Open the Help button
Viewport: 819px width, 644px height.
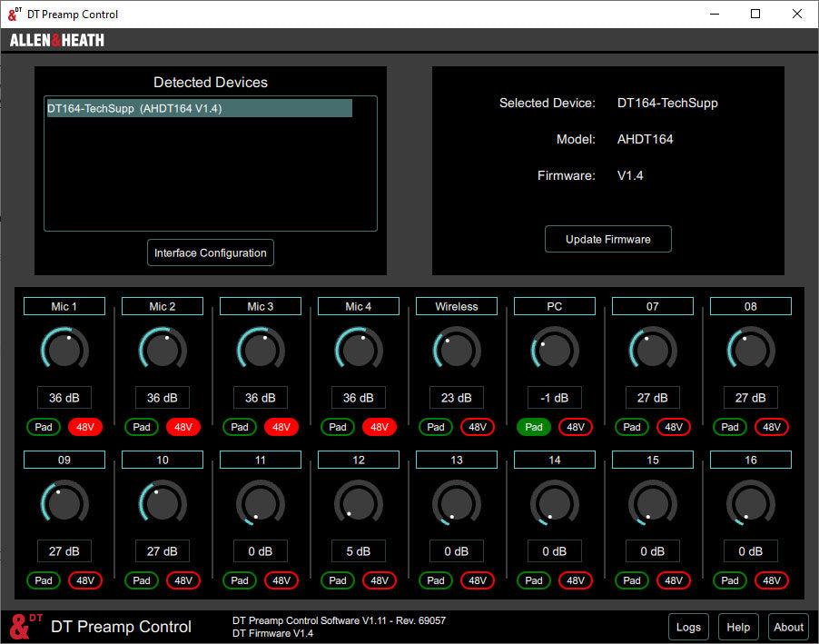(738, 627)
